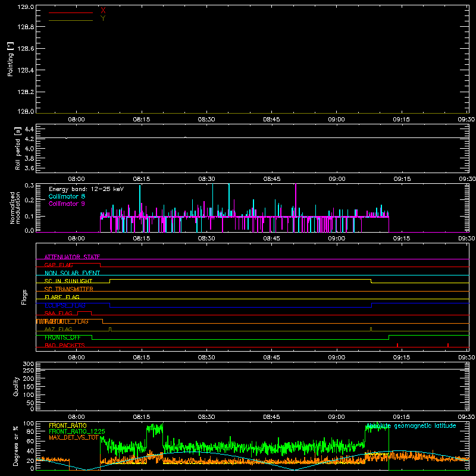
Task: Select the 'Normalized modulation' axis title
Action: pos(15,208)
